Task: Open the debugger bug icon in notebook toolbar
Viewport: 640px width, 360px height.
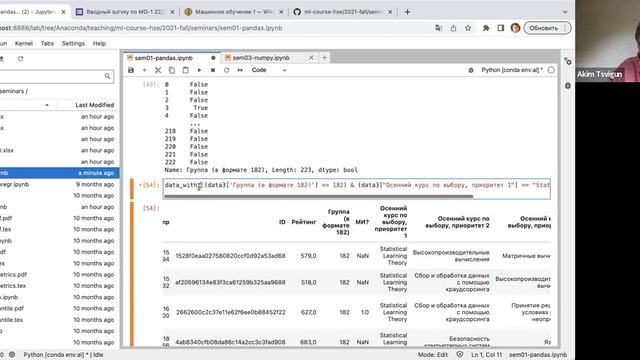Action: point(471,70)
